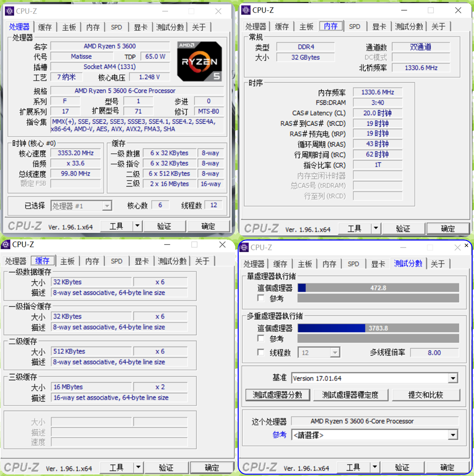Viewport: 474px width, 476px height.
Task: Minimize the cache CPU-Z window
Action: (x=167, y=245)
